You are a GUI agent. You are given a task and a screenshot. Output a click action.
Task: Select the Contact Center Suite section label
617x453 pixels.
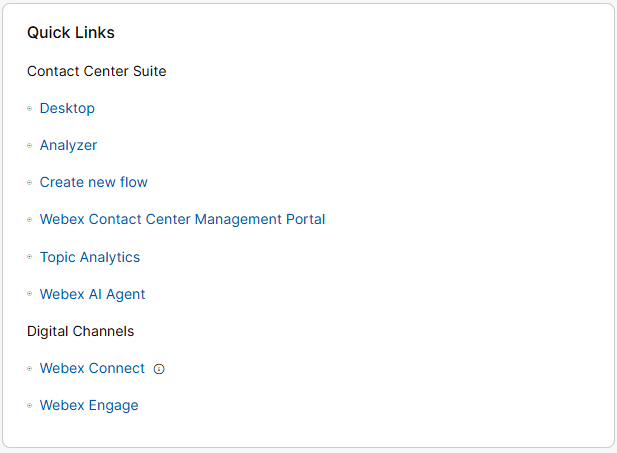coord(96,71)
